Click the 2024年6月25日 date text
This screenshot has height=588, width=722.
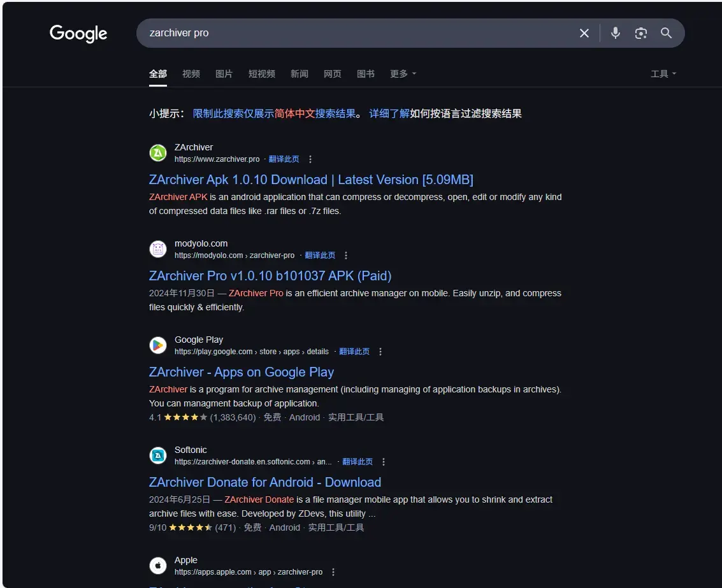pos(179,499)
